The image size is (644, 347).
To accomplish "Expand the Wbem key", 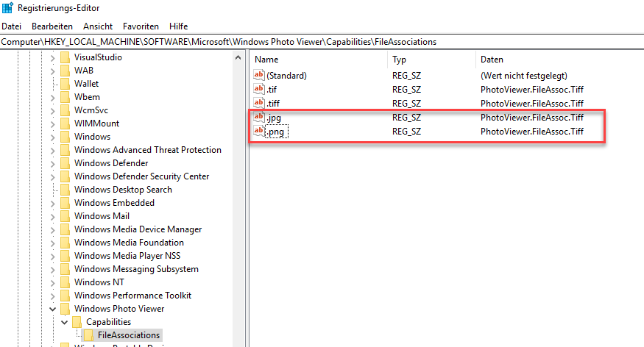I will pos(52,98).
